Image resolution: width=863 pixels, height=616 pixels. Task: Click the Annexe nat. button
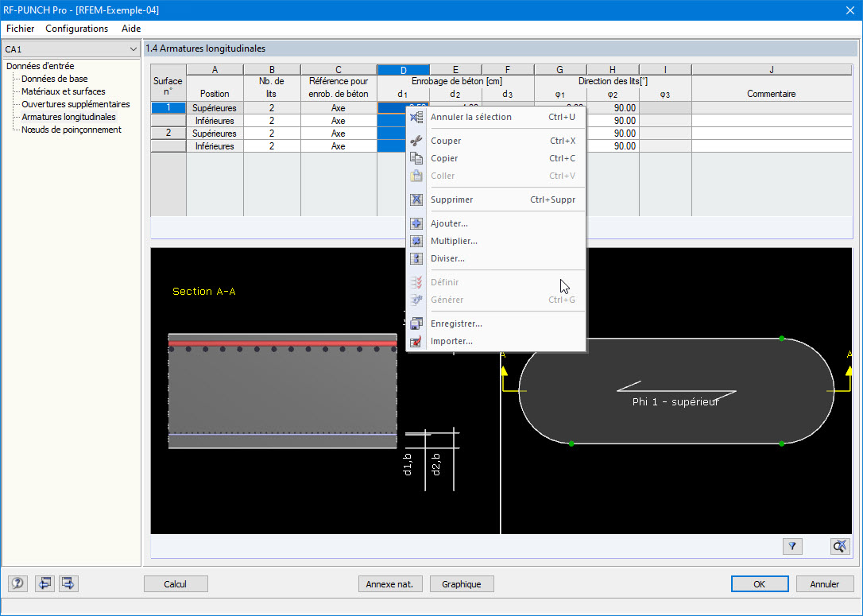(x=389, y=584)
